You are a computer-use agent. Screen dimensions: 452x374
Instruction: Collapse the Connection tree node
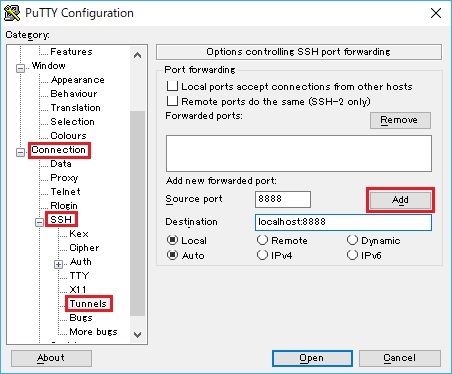click(21, 152)
